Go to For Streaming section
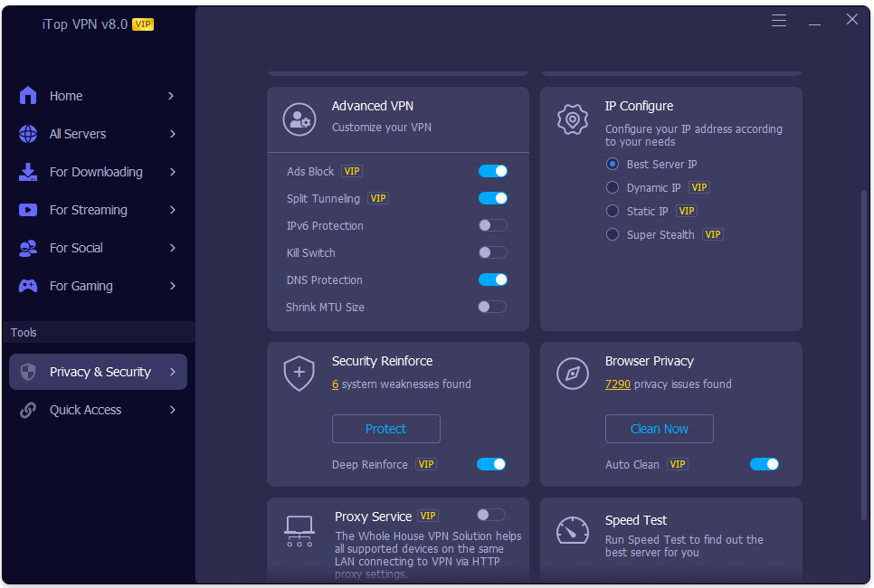Screen dimensions: 874x588 [x=98, y=210]
